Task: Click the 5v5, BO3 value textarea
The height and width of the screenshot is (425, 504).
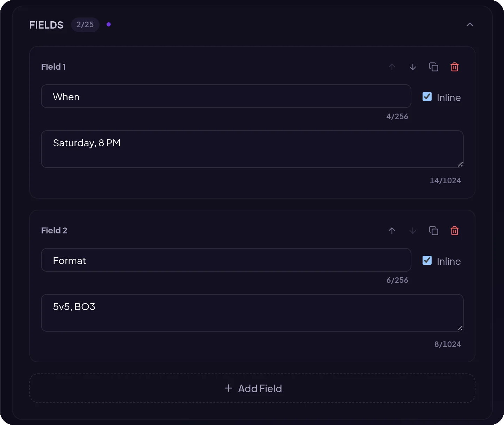Action: tap(252, 313)
